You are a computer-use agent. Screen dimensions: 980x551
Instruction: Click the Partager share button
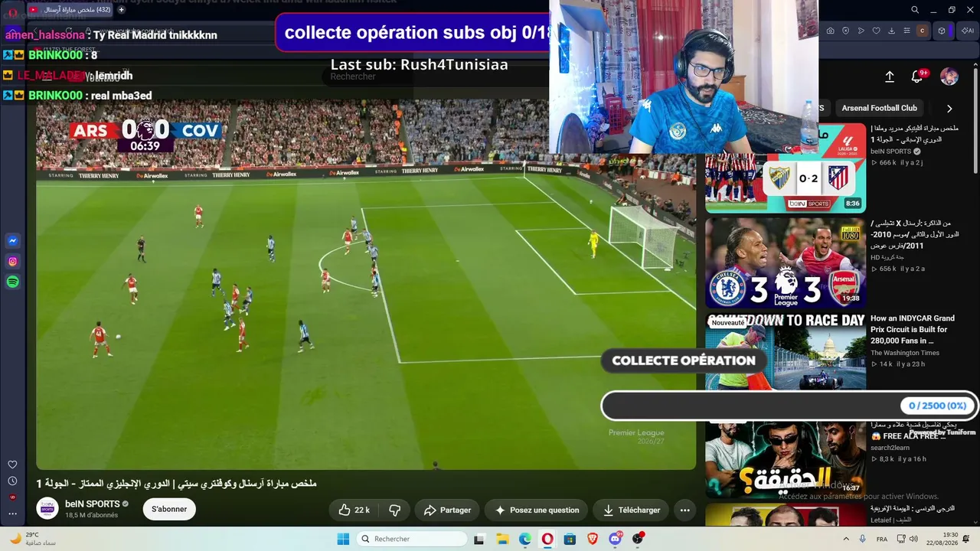[448, 510]
